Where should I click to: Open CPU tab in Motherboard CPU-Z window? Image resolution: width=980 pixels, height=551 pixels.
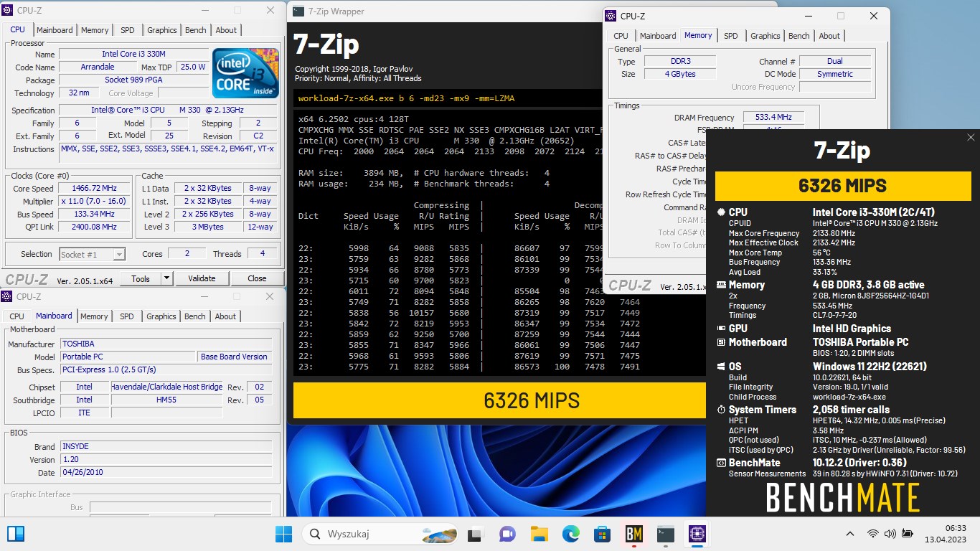pyautogui.click(x=17, y=316)
